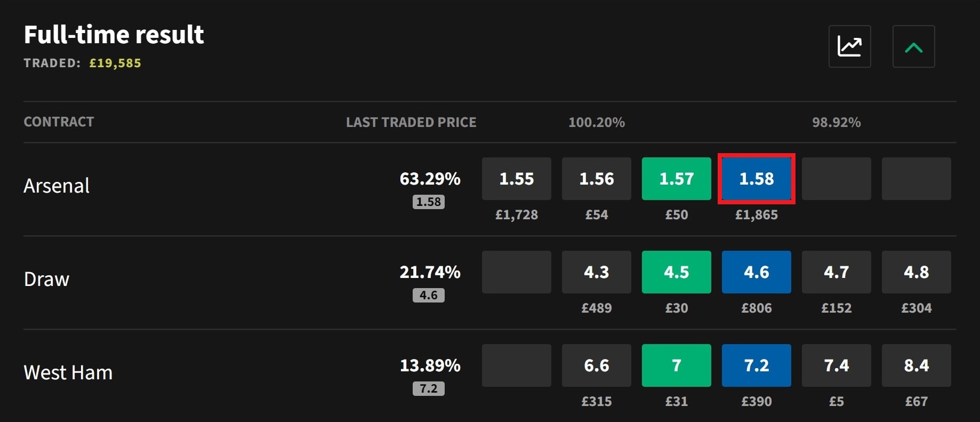Collapse the Full-time result market
Screen dimensions: 980x422
913,46
